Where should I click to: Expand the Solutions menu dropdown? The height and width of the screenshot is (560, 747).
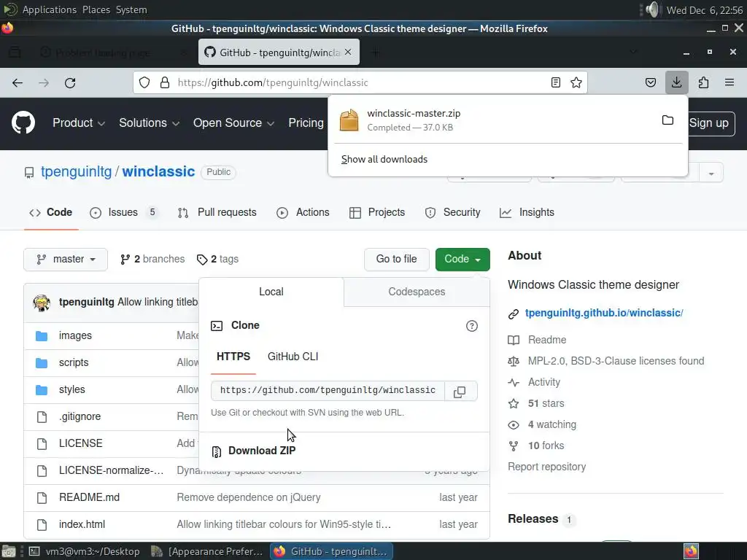point(149,122)
